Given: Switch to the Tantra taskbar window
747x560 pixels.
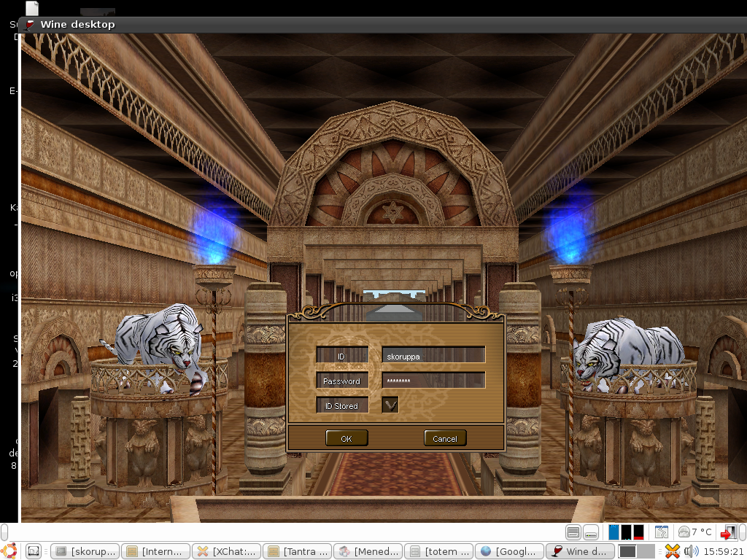Looking at the screenshot, I should [297, 551].
